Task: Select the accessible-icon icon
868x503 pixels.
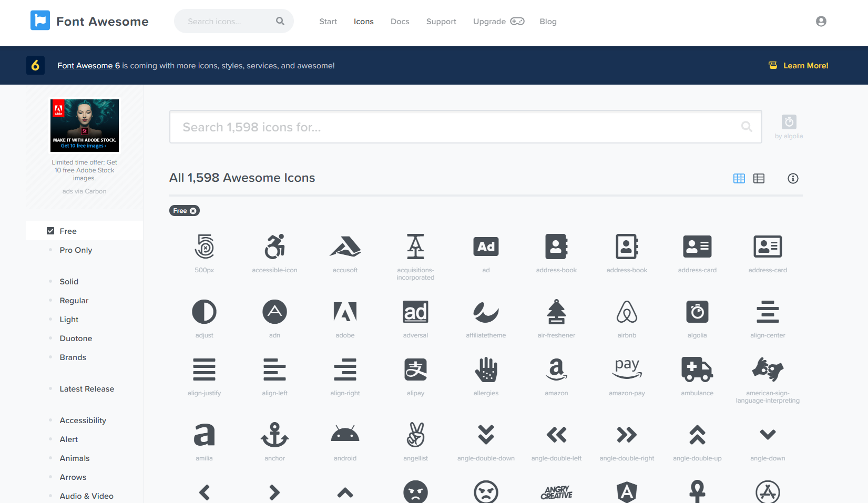Action: tap(274, 247)
